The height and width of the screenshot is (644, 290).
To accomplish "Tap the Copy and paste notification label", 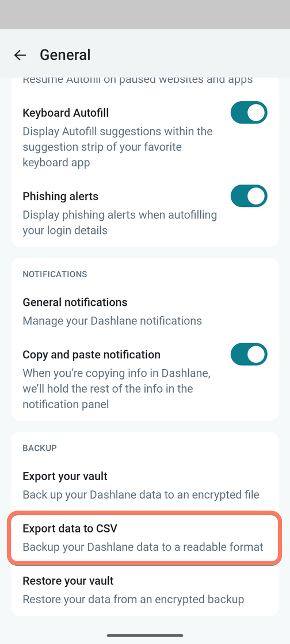I will [91, 354].
